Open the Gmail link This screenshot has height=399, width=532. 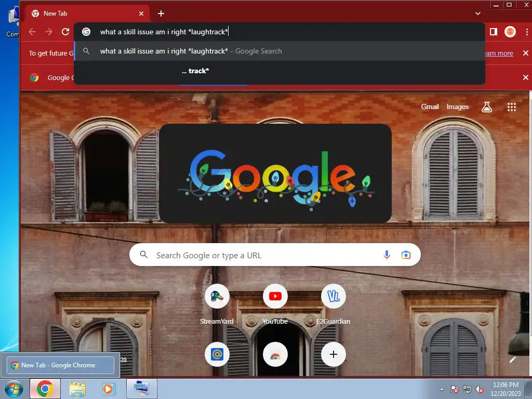(430, 107)
